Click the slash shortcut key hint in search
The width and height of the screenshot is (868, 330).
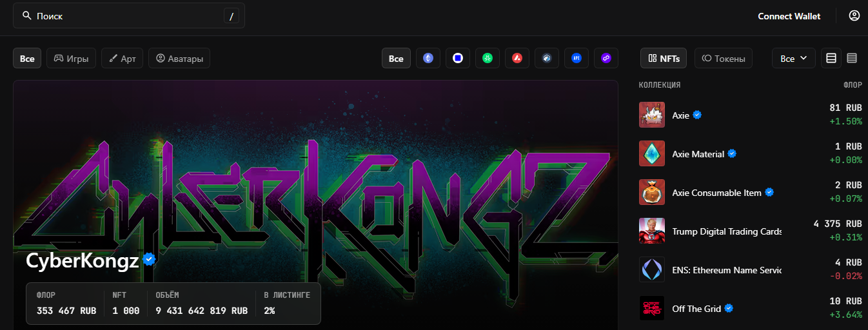tap(232, 15)
